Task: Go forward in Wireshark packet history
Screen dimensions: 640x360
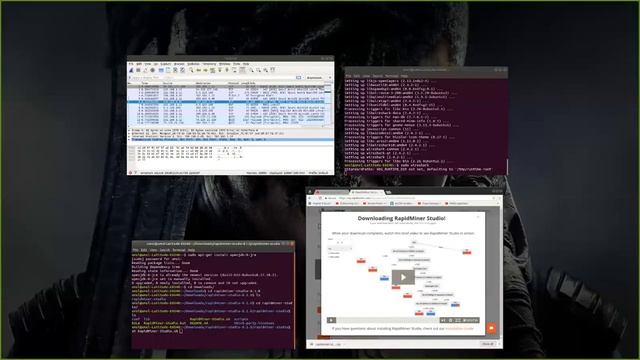Action: [206, 70]
